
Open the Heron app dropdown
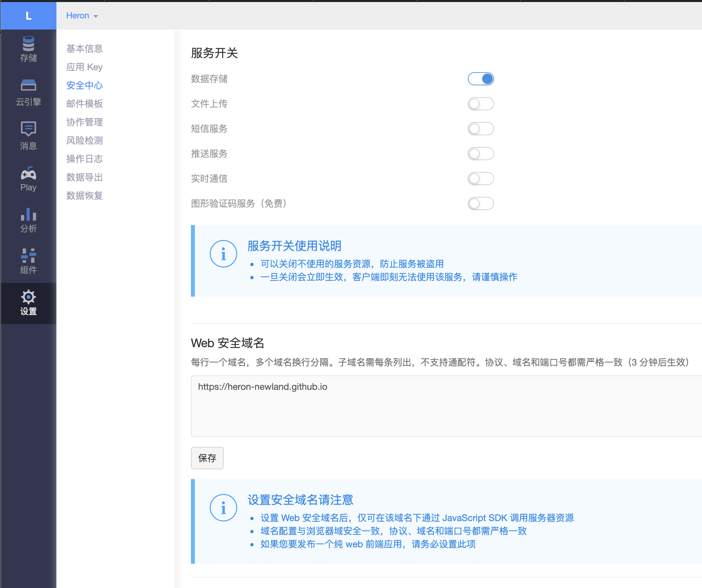coord(82,16)
